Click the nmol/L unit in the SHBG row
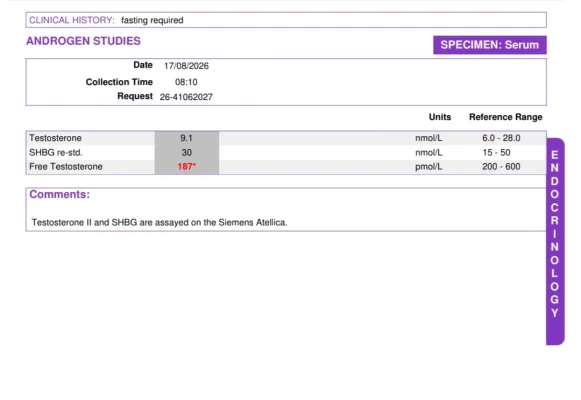The width and height of the screenshot is (581, 400). coord(429,153)
